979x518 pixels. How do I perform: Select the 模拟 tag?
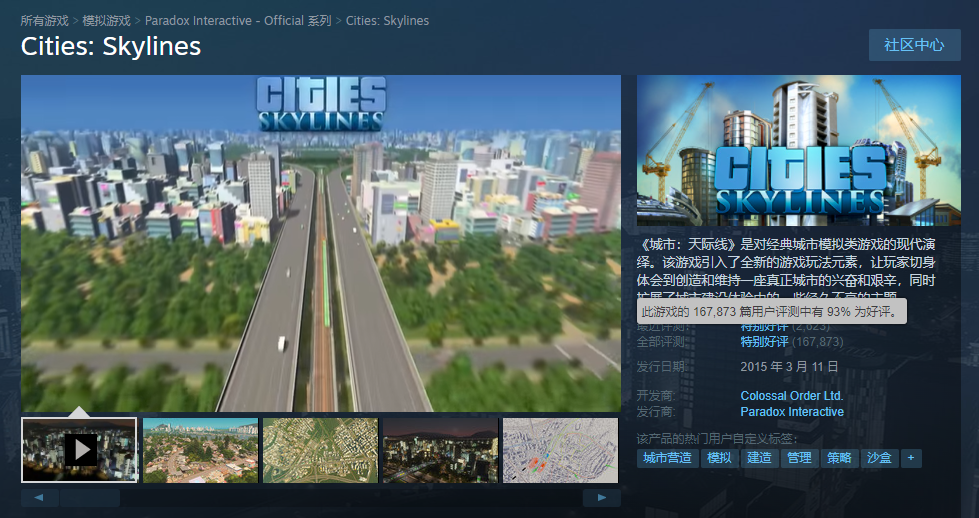coord(719,458)
